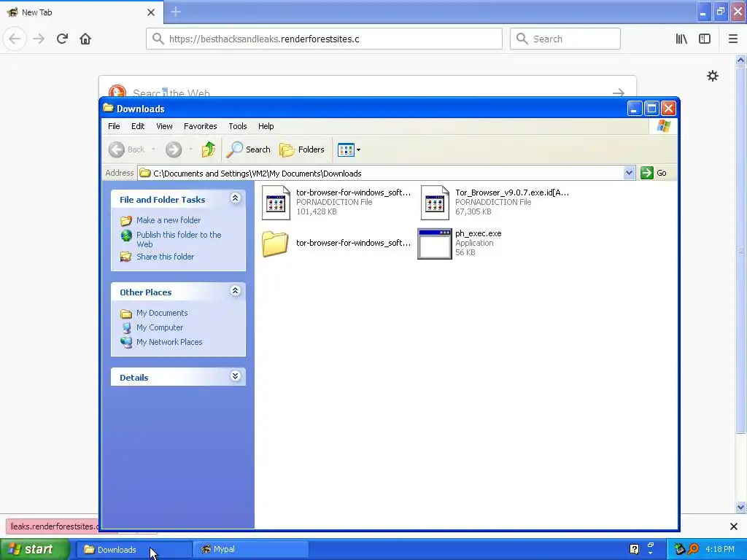Viewport: 747px width, 560px height.
Task: Select the New Tab browser tab
Action: click(81, 12)
